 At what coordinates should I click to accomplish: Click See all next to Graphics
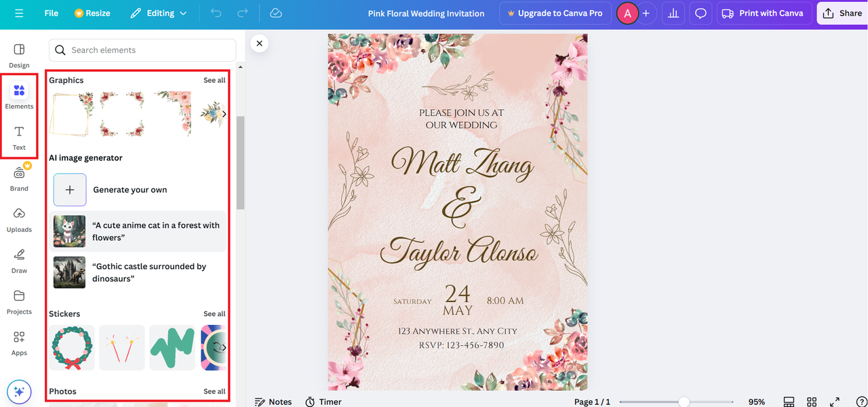[214, 80]
